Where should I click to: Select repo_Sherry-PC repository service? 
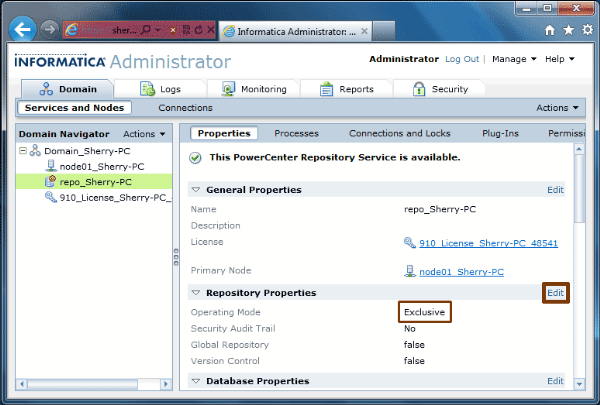[94, 181]
